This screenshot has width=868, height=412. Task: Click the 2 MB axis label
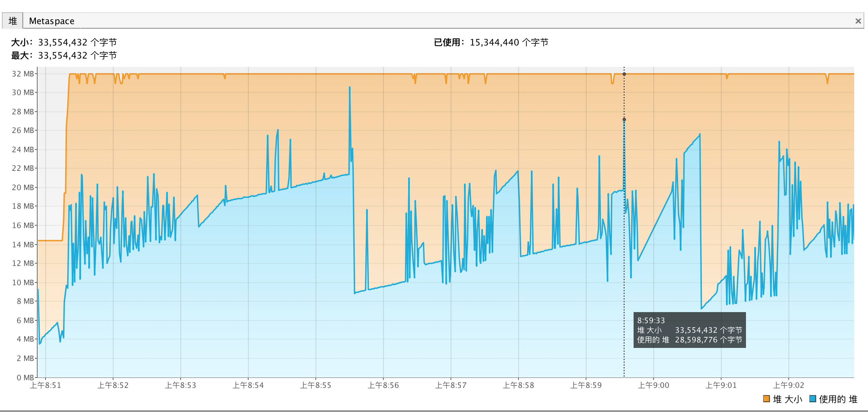click(26, 358)
